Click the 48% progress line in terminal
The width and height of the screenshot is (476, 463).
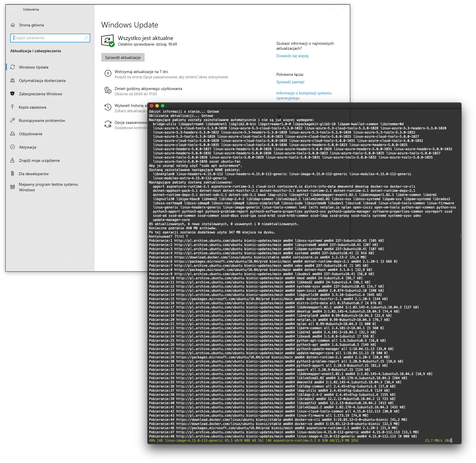click(x=254, y=441)
